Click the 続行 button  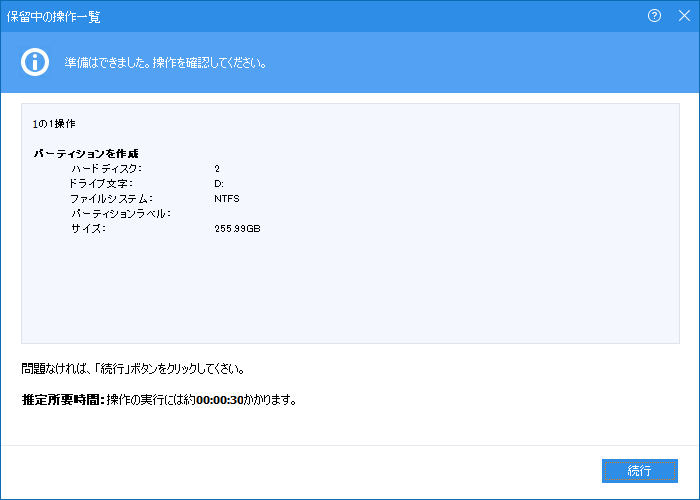coord(639,471)
